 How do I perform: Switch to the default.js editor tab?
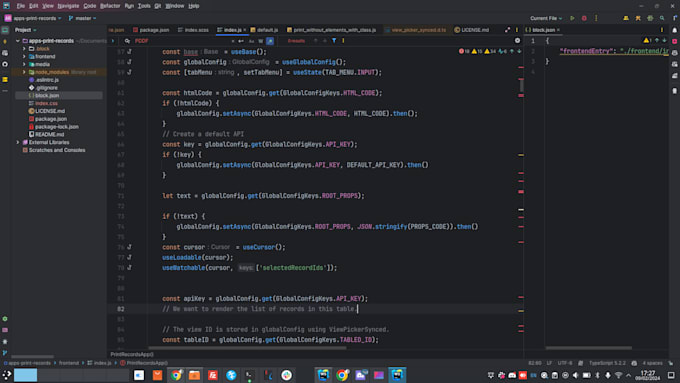pos(264,30)
